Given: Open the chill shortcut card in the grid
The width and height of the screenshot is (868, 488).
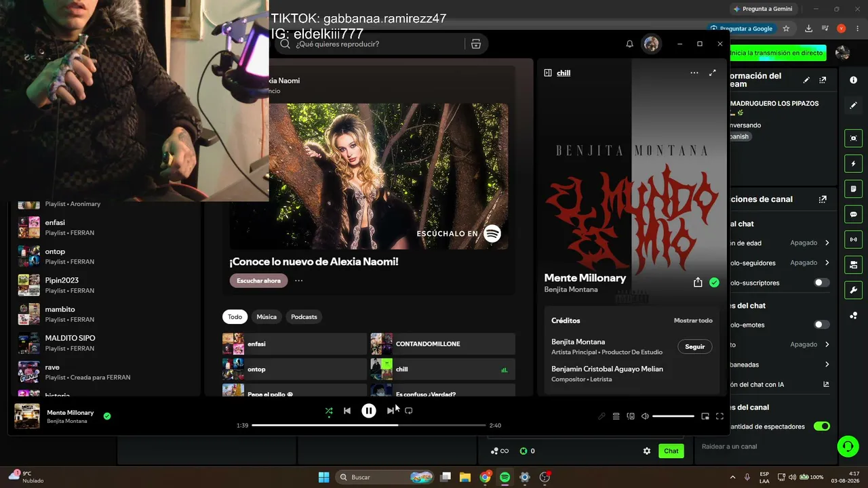Looking at the screenshot, I should [443, 369].
